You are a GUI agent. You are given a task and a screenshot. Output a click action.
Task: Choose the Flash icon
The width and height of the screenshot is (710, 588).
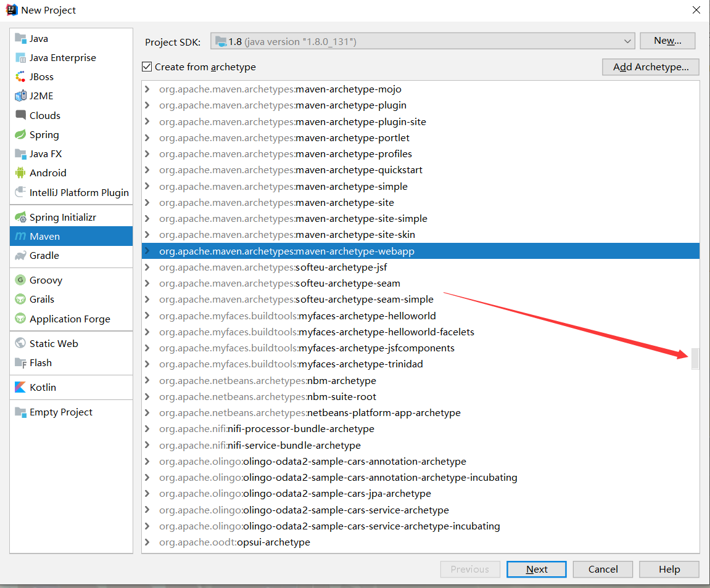click(x=20, y=363)
